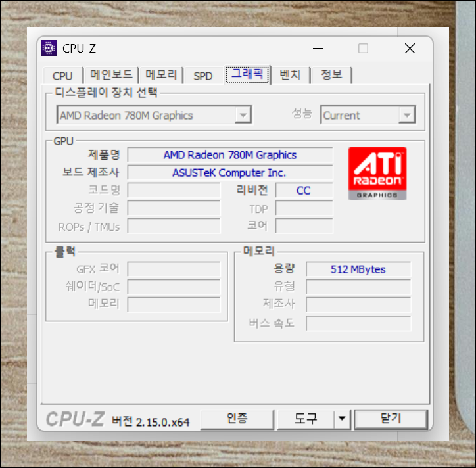This screenshot has height=468, width=476.
Task: Minimize the CPU-Z window
Action: [x=318, y=48]
